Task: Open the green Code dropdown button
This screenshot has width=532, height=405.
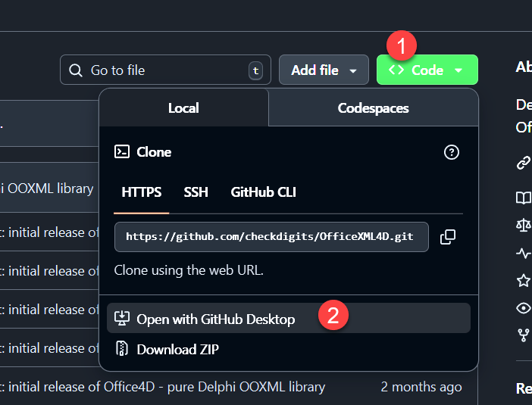Action: tap(427, 70)
